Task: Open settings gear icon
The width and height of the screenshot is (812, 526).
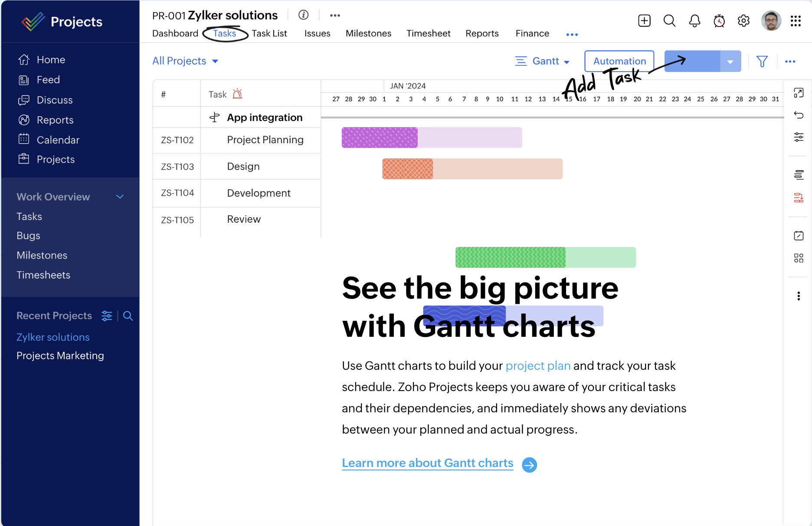Action: click(x=743, y=20)
